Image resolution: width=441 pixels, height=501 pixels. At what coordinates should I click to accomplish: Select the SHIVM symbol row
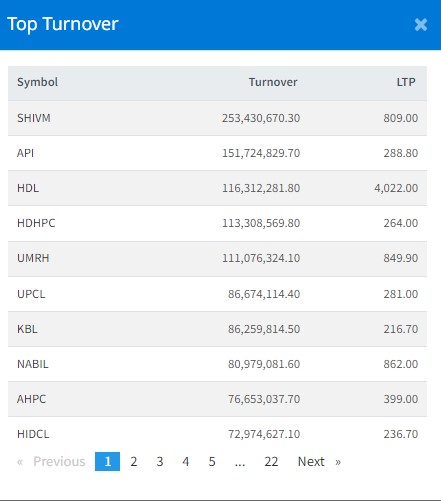coord(217,118)
